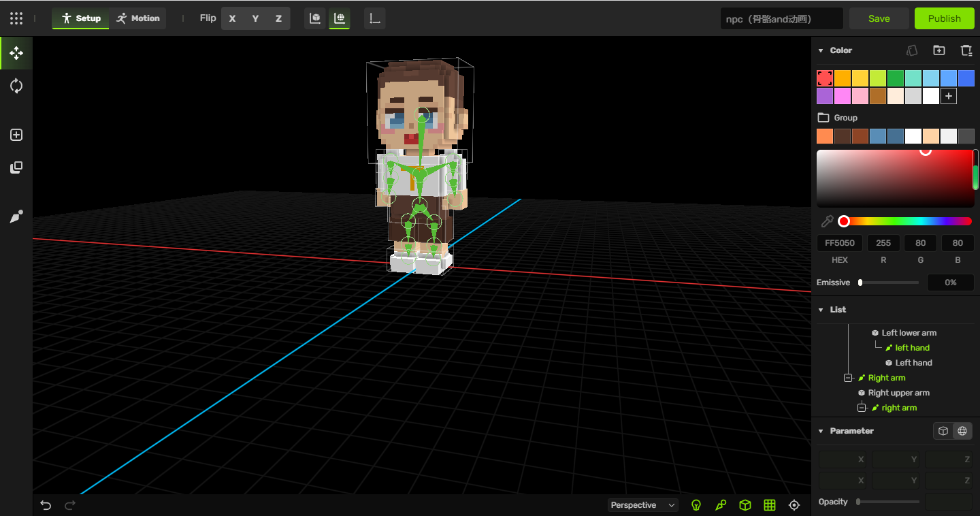Recenter the camera with target icon
Viewport: 980px width, 516px height.
click(794, 505)
